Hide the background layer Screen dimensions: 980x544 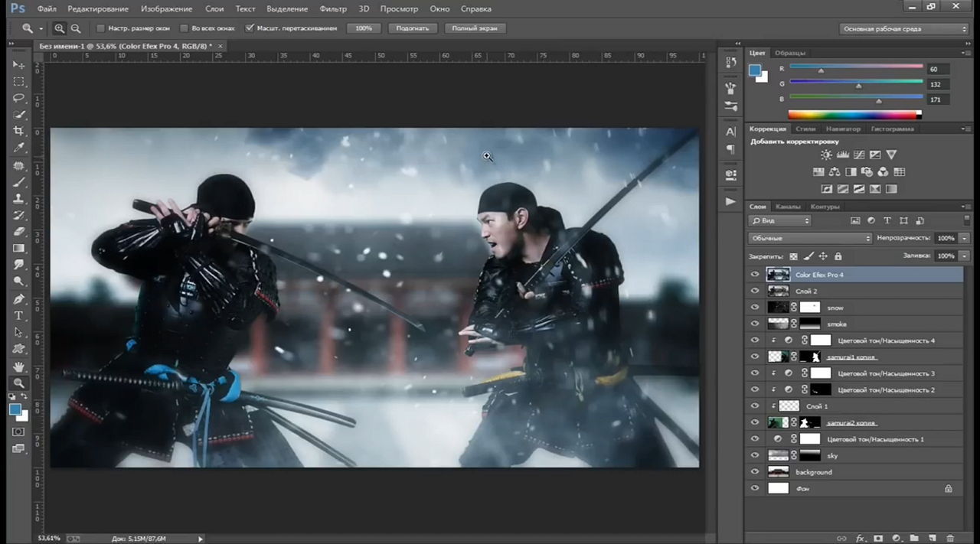pyautogui.click(x=755, y=472)
